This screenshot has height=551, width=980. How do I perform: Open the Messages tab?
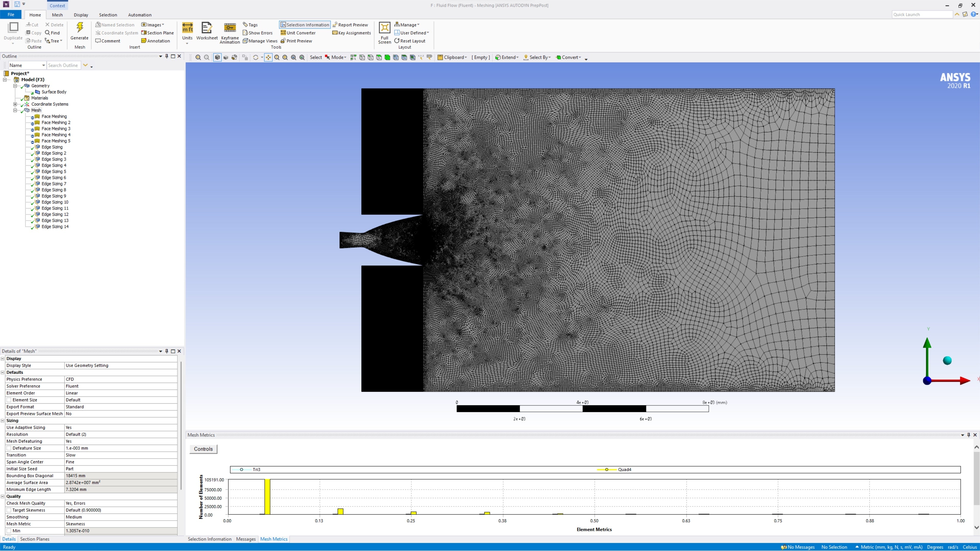pos(245,539)
